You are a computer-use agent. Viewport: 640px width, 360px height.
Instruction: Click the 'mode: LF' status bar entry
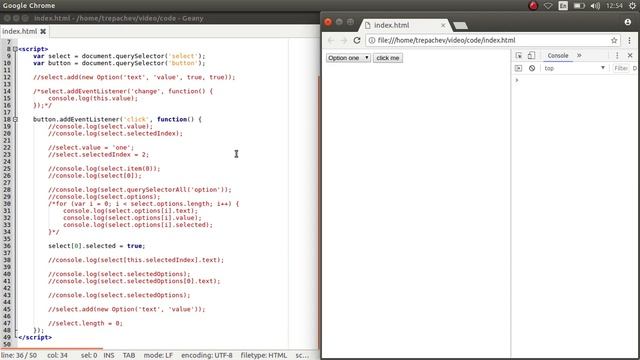click(158, 356)
